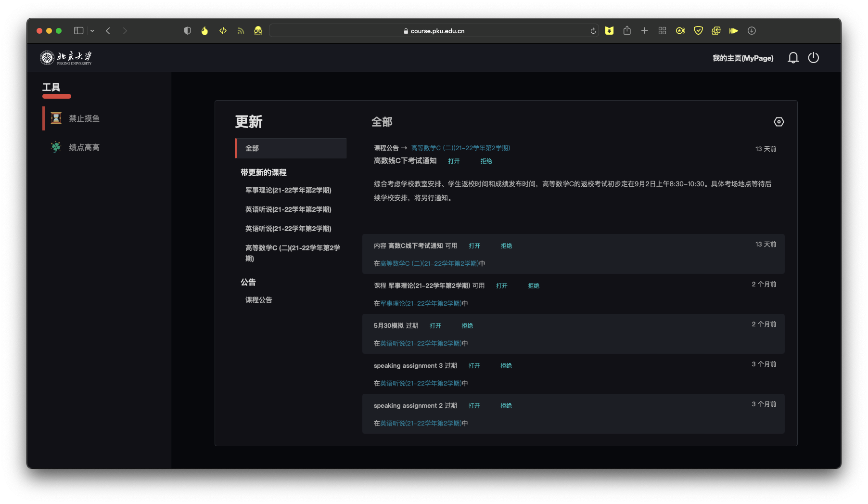Click the Peking University logo
This screenshot has height=504, width=868.
(66, 58)
